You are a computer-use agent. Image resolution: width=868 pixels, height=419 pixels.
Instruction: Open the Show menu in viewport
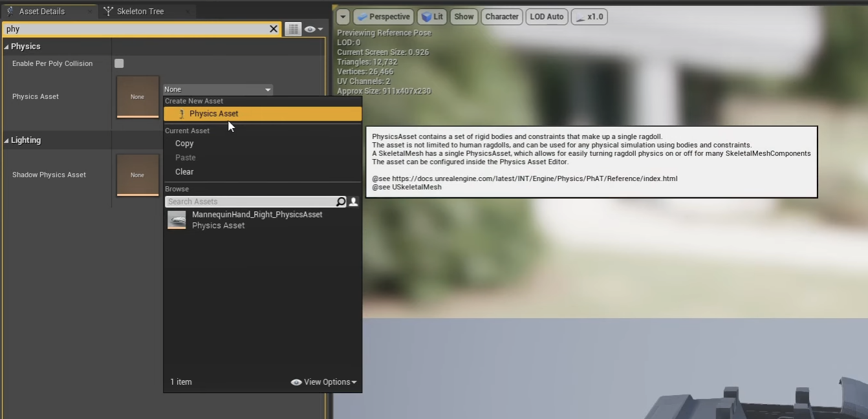pos(464,17)
